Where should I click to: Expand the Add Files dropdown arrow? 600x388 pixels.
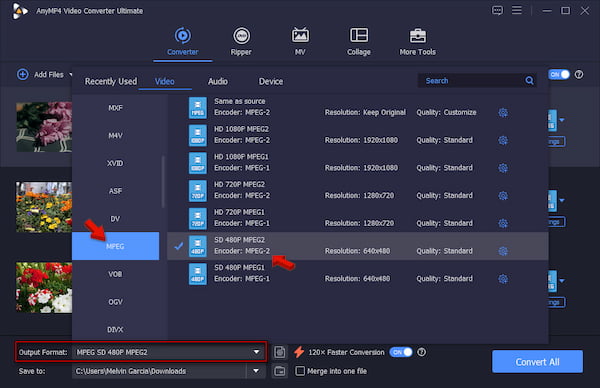point(70,74)
